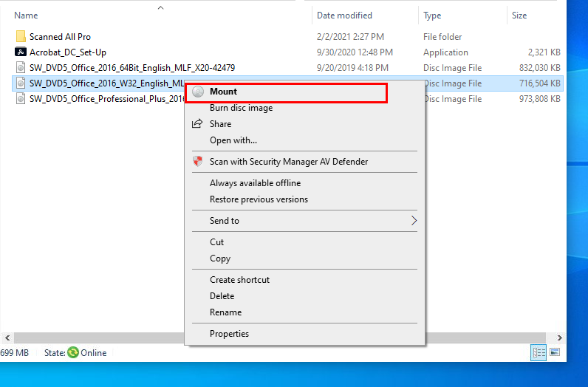Click the horizontal scrollbar left arrow
Viewport: 588px width, 387px height.
[x=7, y=338]
